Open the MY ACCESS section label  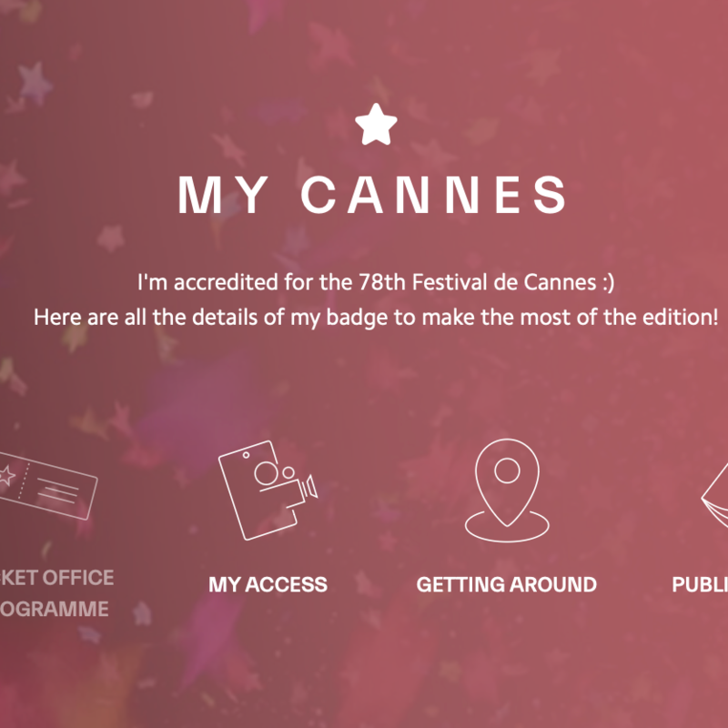(x=268, y=584)
